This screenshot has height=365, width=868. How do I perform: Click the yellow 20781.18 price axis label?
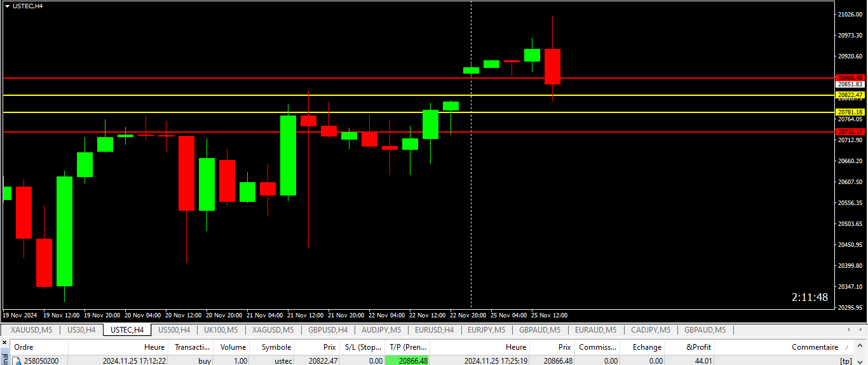coord(850,112)
